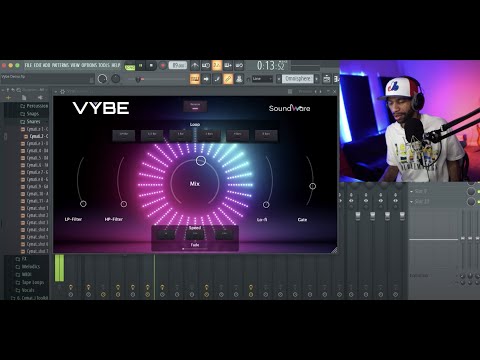The image size is (480, 360).
Task: Click the arrow icon beside piano keys icon
Action: coord(206,79)
